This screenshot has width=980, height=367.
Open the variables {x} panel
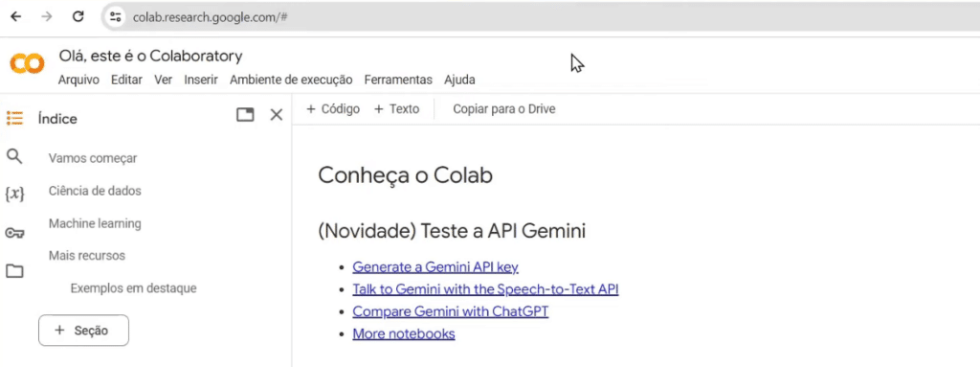click(x=14, y=195)
